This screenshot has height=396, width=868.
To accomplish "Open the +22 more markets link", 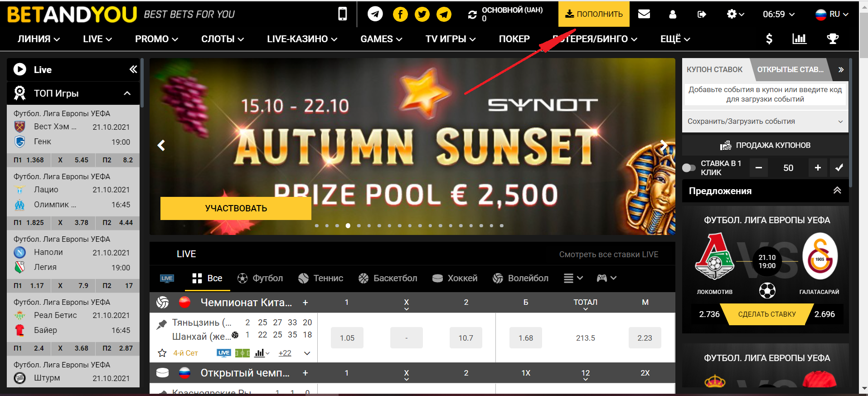I will tap(285, 353).
